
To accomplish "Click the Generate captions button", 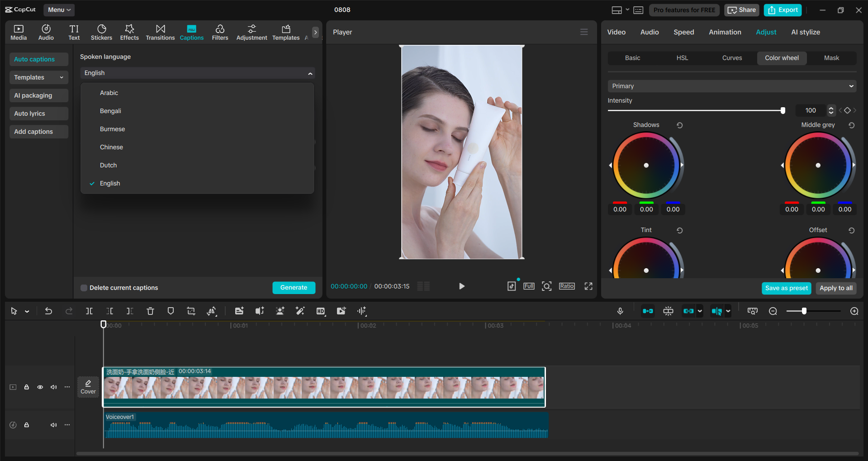I will (294, 287).
